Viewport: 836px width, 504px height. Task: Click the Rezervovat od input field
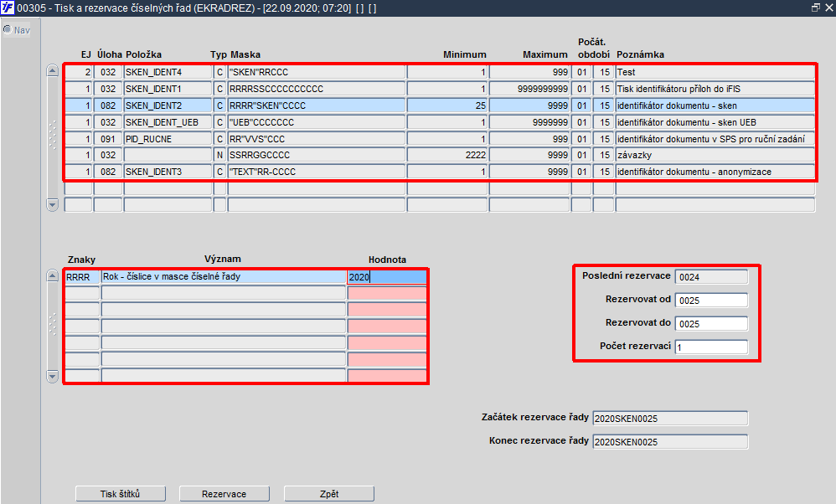click(711, 301)
